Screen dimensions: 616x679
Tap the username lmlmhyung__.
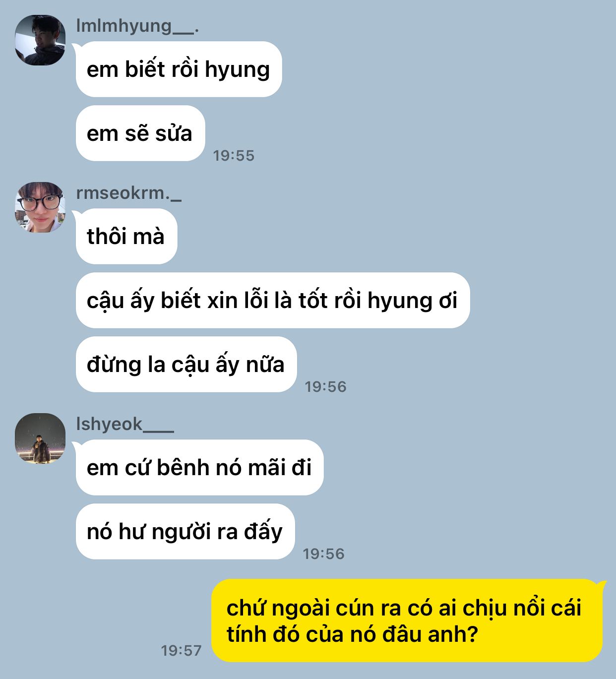pos(137,26)
